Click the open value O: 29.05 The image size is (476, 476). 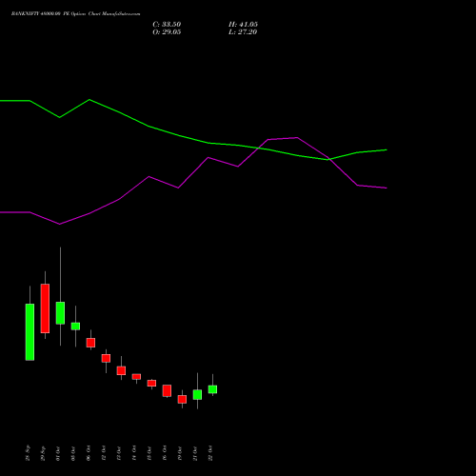click(167, 32)
